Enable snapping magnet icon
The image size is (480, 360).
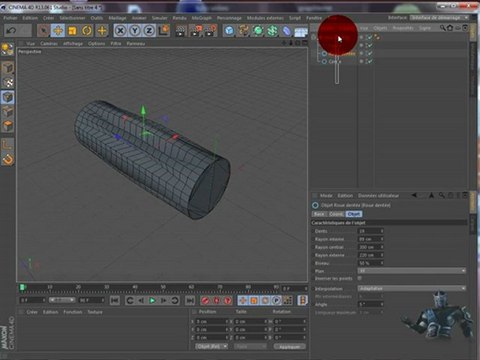(x=8, y=159)
